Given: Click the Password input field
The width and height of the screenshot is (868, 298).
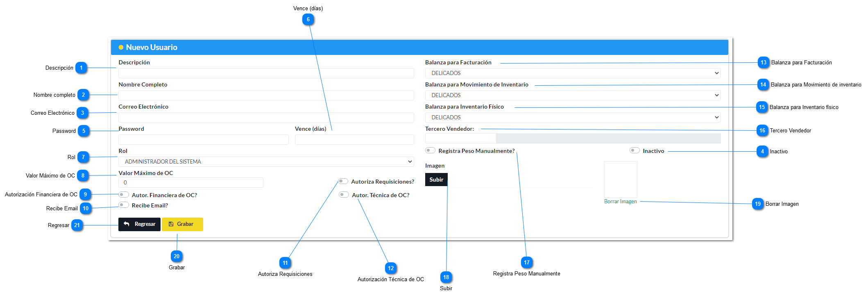Looking at the screenshot, I should click(x=203, y=139).
